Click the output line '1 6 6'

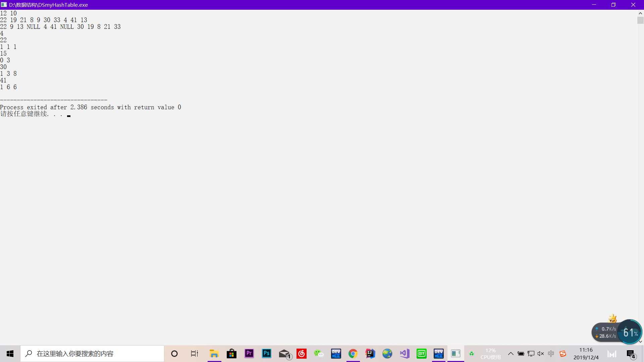click(x=8, y=87)
